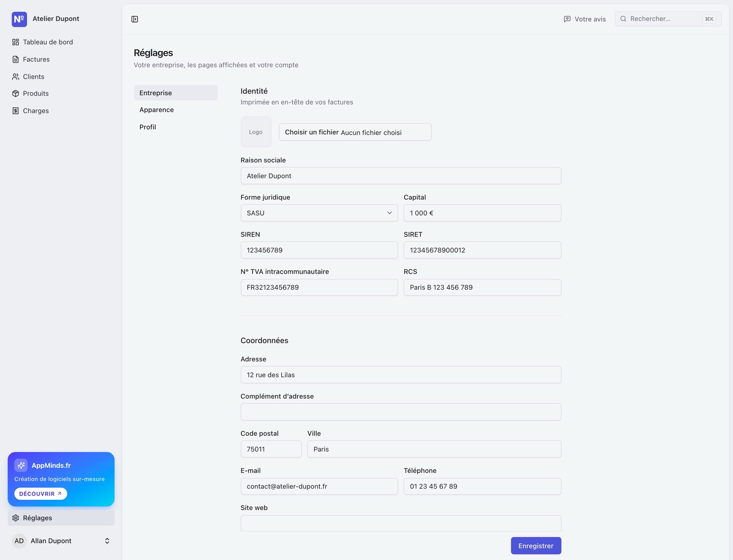This screenshot has width=733, height=560.
Task: Open Tableau de bord from sidebar
Action: 61,42
